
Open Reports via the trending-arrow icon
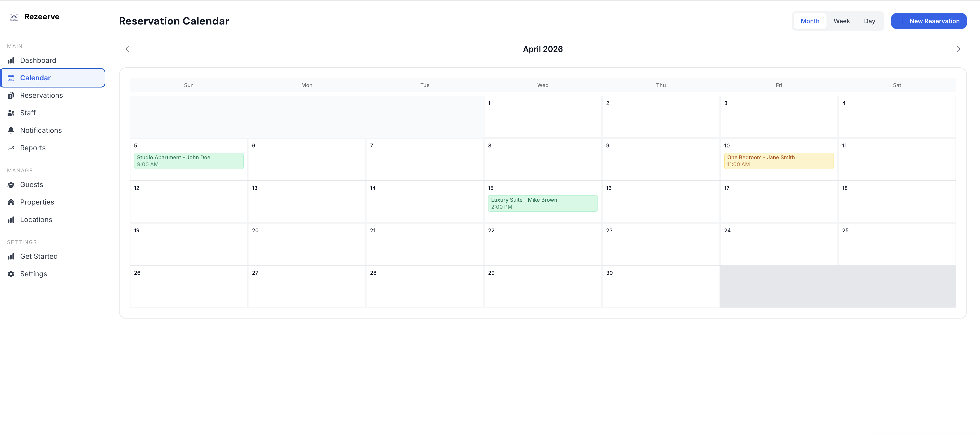[x=11, y=147]
